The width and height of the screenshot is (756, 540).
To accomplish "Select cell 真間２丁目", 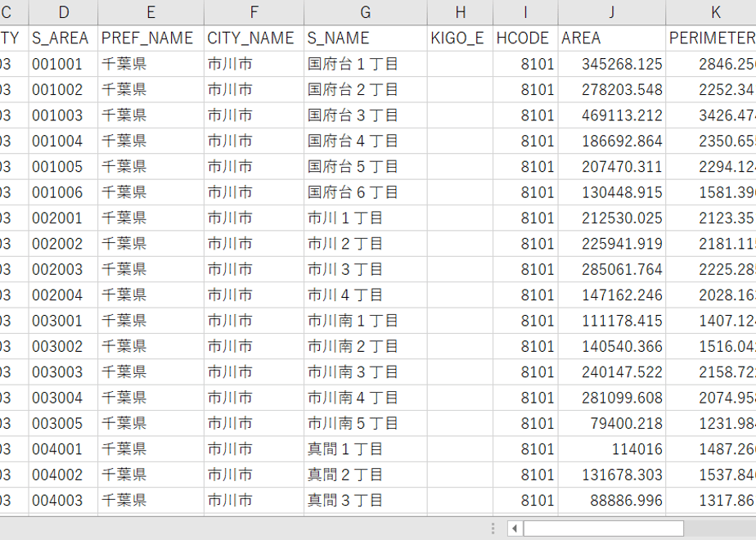I will 366,475.
